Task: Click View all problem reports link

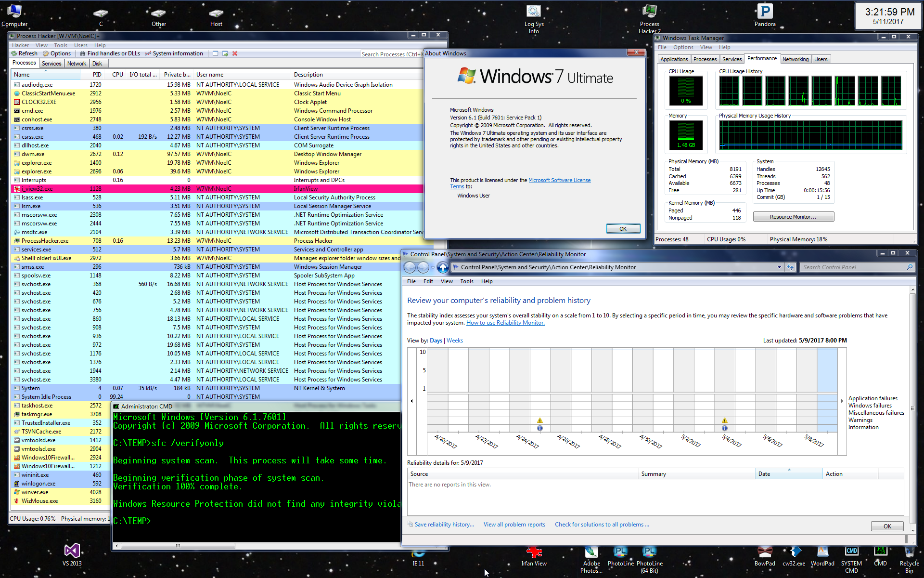Action: coord(514,525)
